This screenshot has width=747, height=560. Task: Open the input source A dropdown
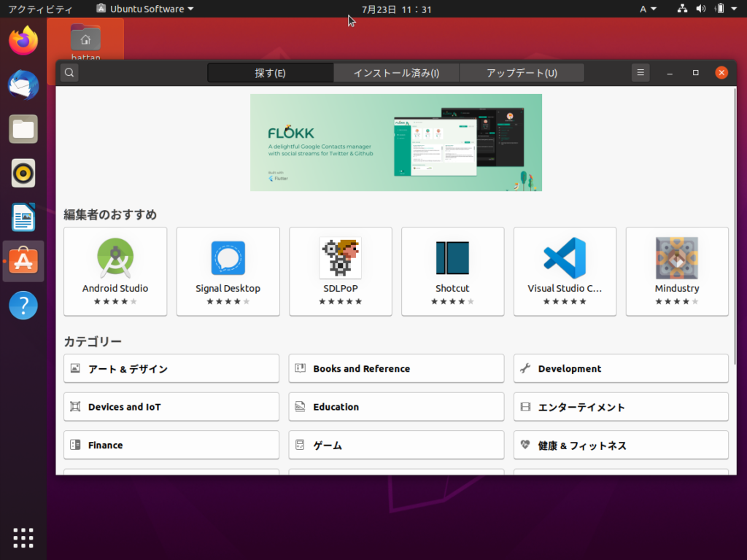coord(648,9)
